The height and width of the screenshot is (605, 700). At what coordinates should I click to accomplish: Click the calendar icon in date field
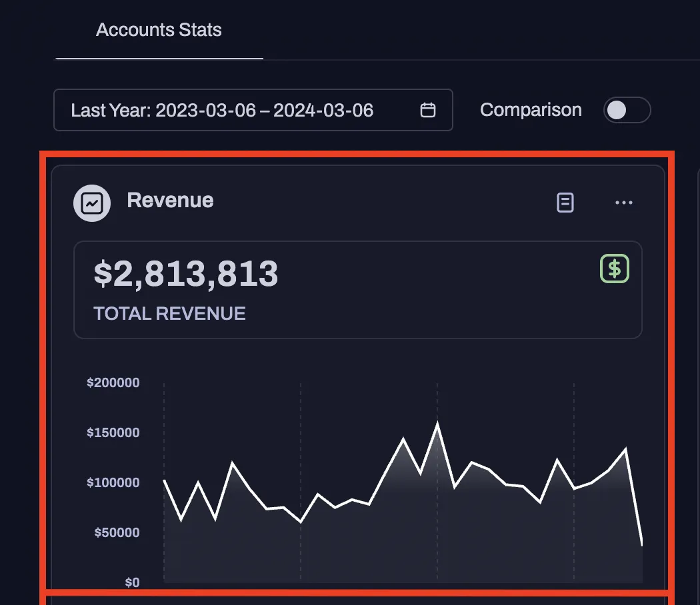[428, 110]
